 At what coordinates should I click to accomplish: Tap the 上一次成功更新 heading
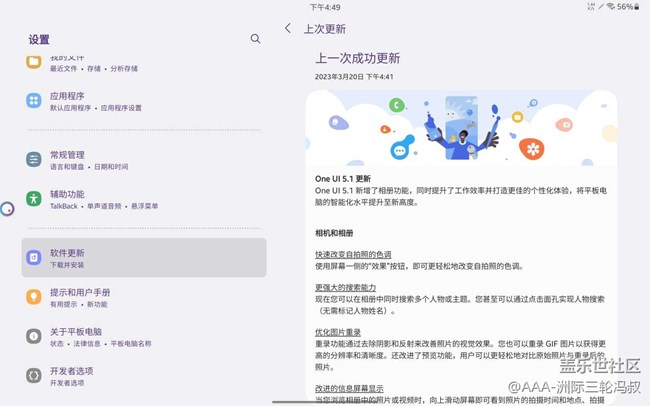(x=358, y=58)
